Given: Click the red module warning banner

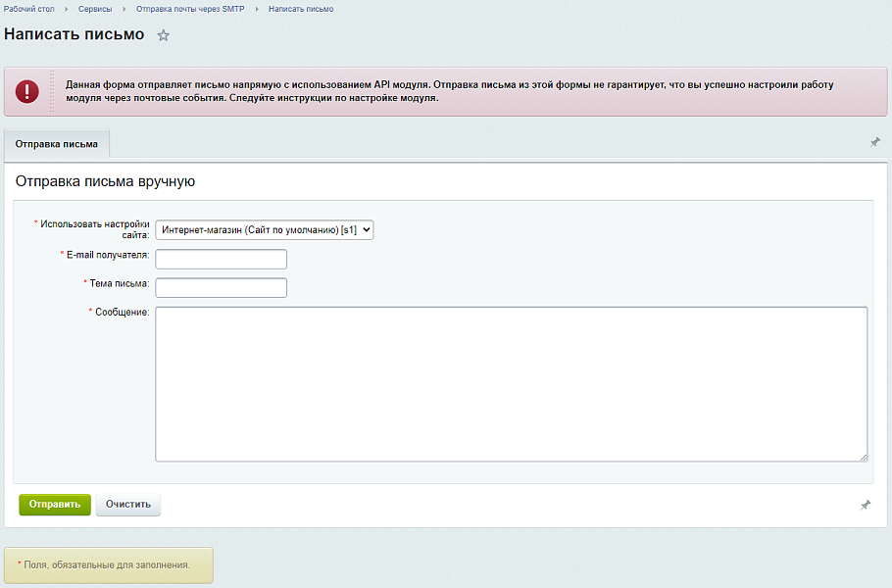Looking at the screenshot, I should click(x=446, y=91).
